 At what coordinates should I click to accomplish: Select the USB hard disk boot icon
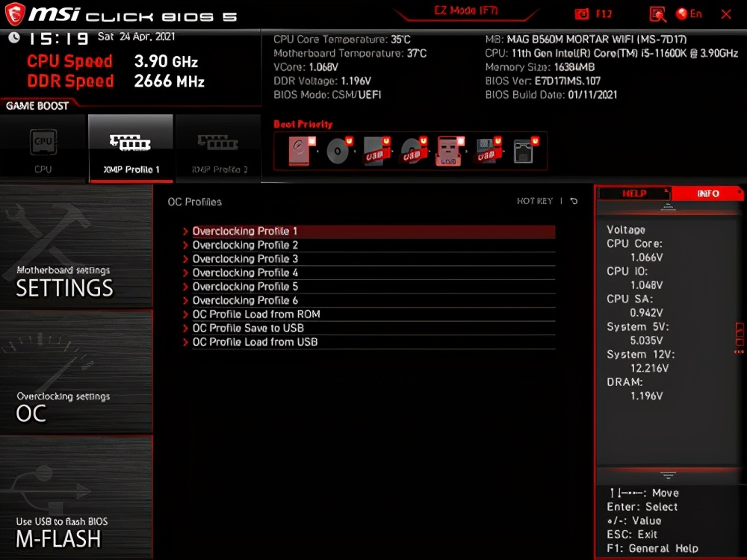pyautogui.click(x=376, y=151)
